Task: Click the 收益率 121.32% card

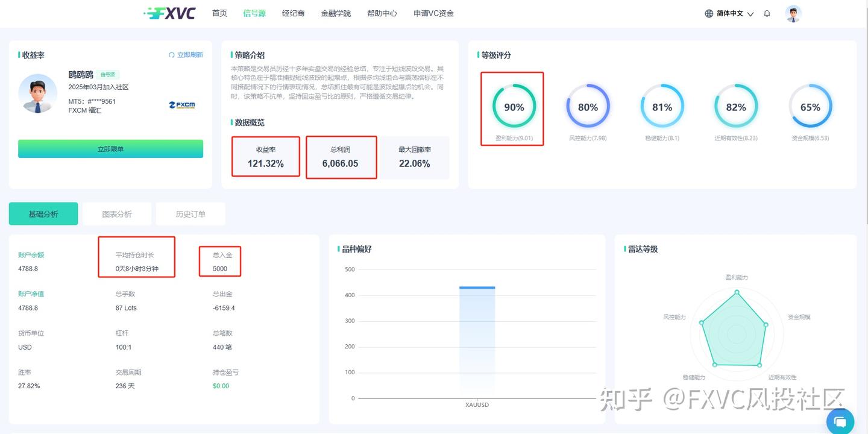Action: 265,157
